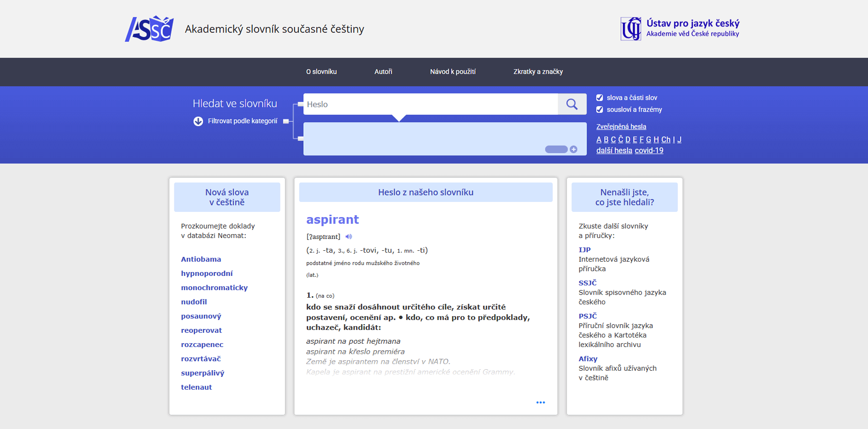The image size is (868, 429).
Task: Browse entries starting with letter 'Ch'
Action: (666, 139)
